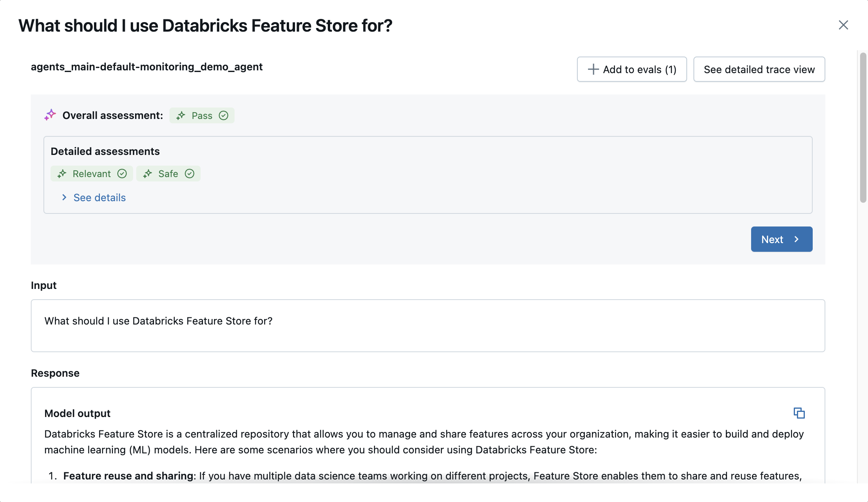Click the vertical scrollbar thumb
The width and height of the screenshot is (868, 502).
coord(863,127)
